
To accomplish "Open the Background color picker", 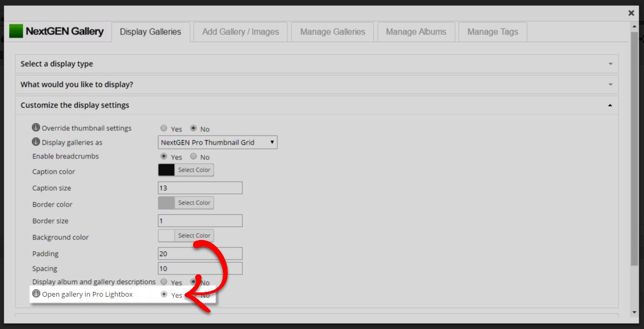I will (x=186, y=236).
